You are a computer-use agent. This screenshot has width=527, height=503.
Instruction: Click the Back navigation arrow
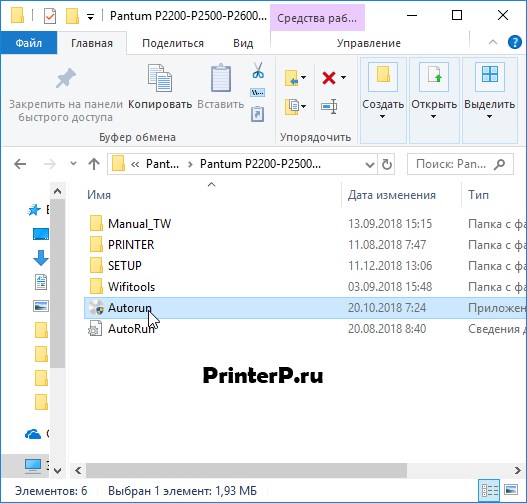point(20,164)
